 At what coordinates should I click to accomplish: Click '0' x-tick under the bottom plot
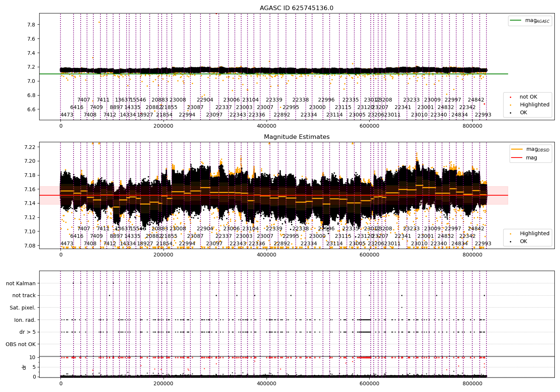[x=60, y=383]
